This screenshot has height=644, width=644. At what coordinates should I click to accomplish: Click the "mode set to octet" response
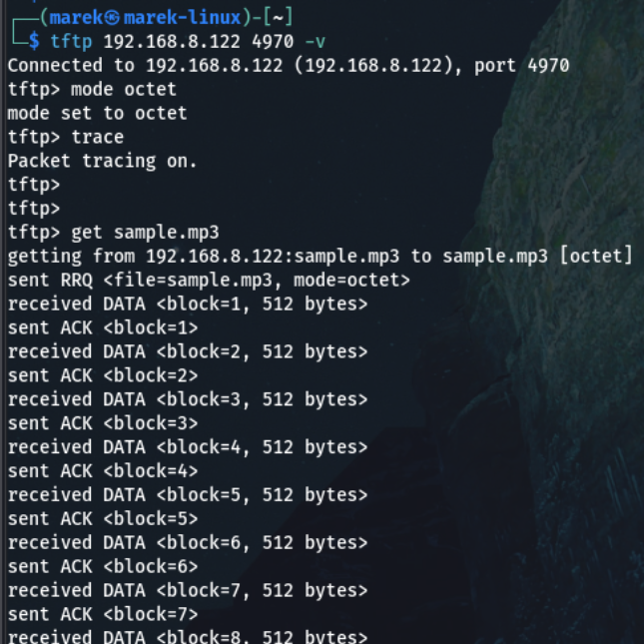pos(97,113)
